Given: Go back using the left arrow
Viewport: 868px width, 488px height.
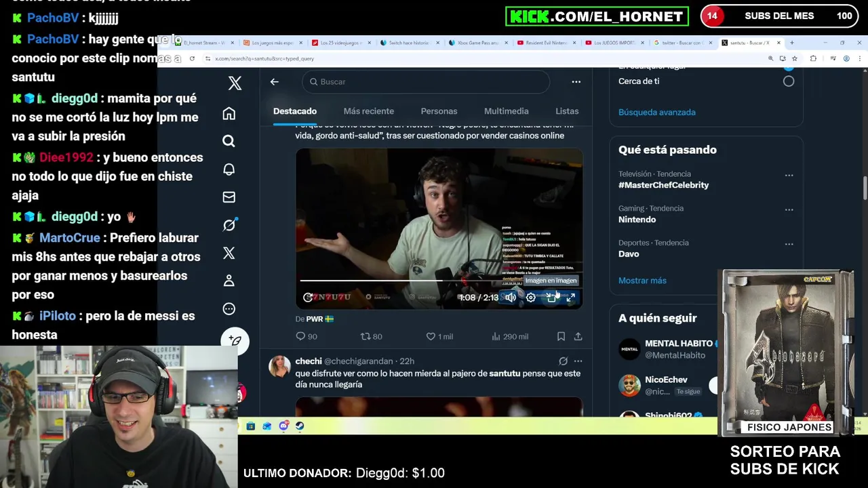Looking at the screenshot, I should point(275,82).
